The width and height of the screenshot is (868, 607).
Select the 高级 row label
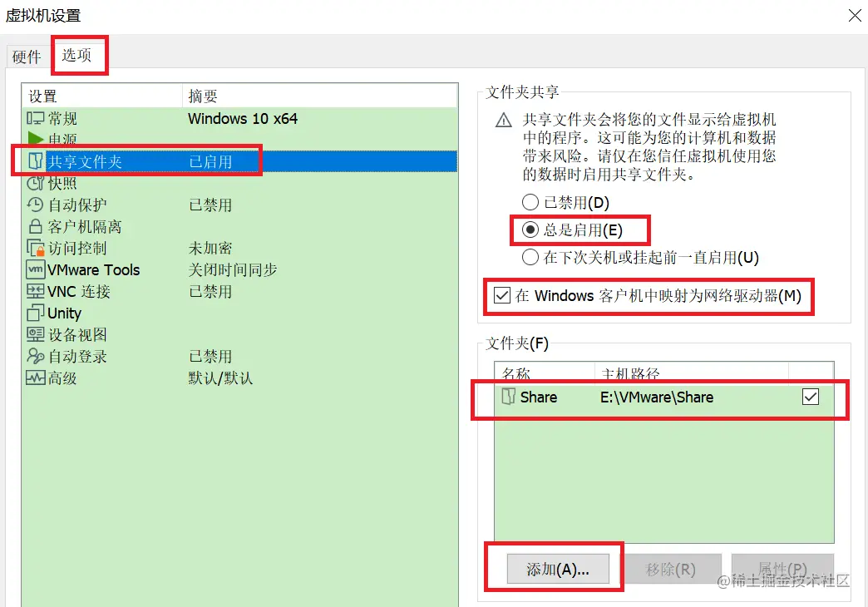[62, 378]
